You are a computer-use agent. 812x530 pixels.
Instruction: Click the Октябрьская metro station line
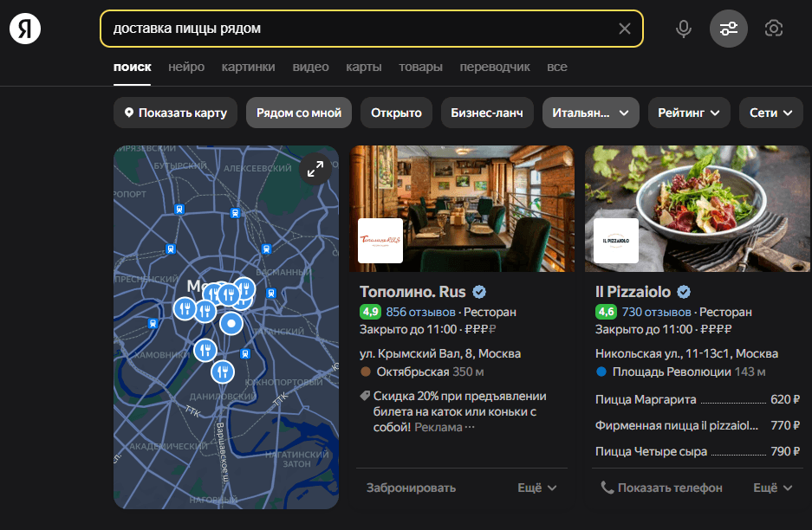click(x=422, y=372)
